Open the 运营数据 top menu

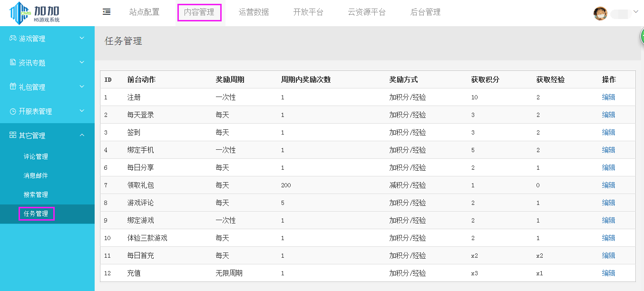(x=254, y=12)
